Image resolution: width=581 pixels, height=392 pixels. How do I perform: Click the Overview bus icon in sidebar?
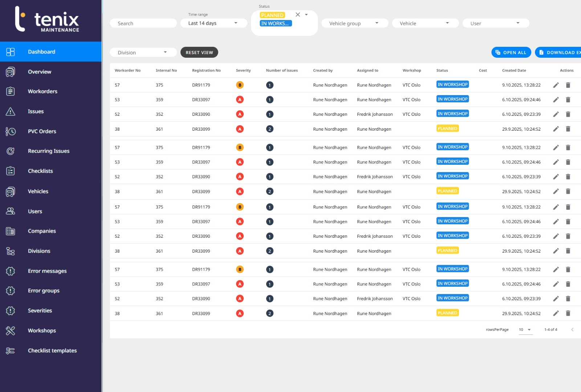pos(11,72)
